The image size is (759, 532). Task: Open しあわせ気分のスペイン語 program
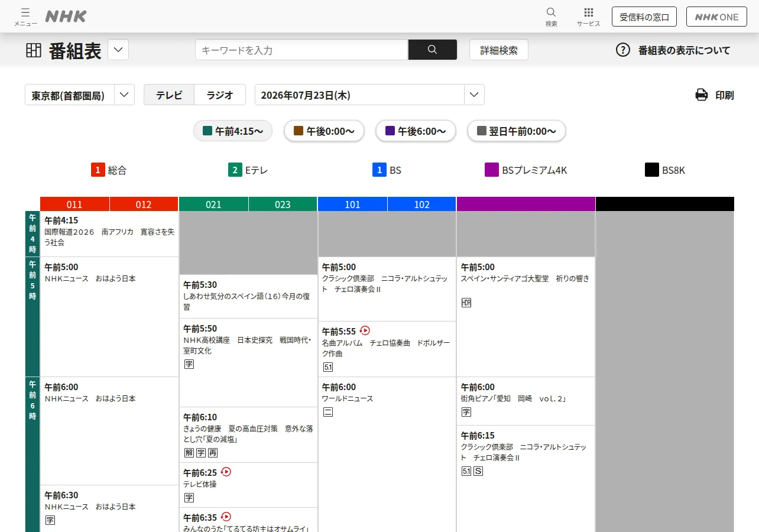coord(248,297)
